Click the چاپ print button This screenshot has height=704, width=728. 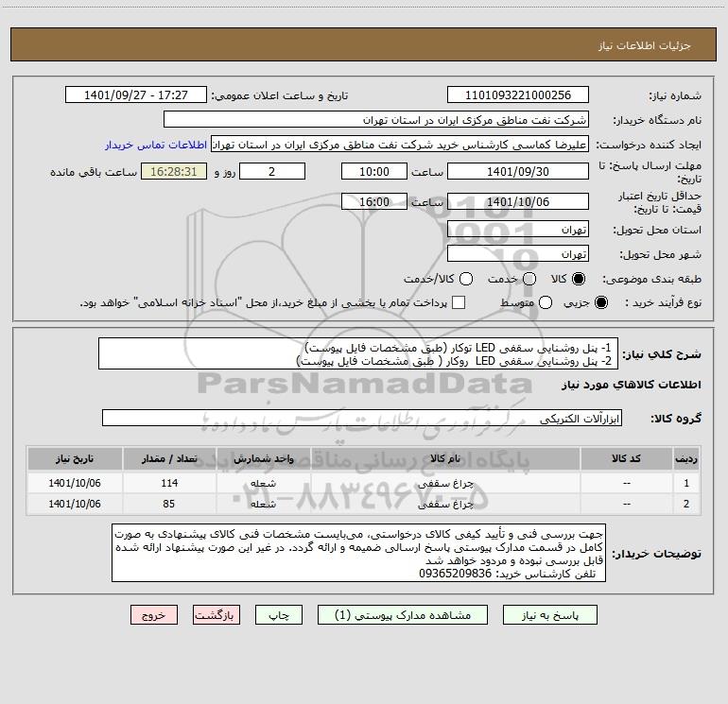point(279,615)
